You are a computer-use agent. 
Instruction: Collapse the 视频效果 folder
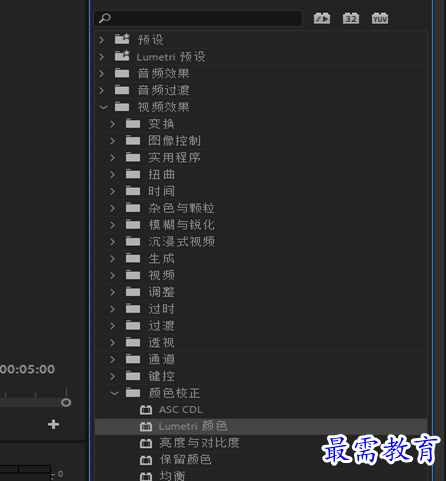click(x=103, y=107)
